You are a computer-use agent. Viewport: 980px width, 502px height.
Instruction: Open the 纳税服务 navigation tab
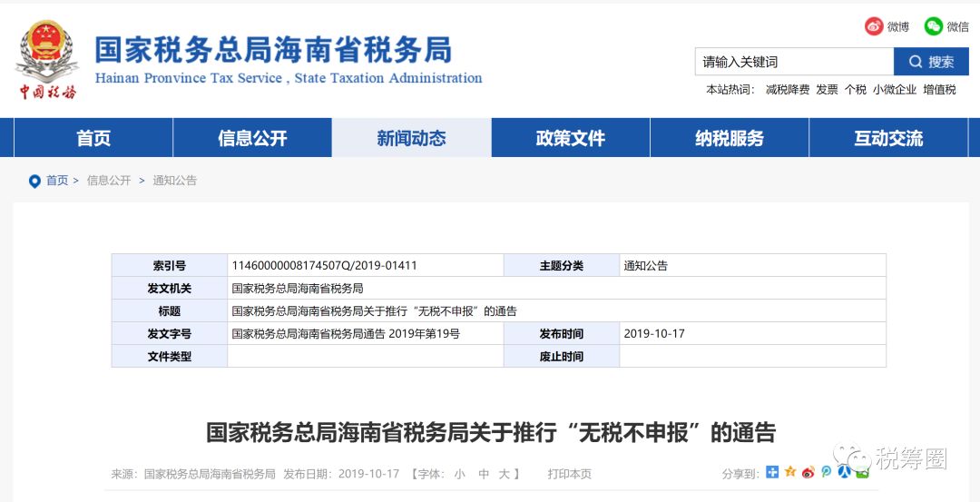730,138
